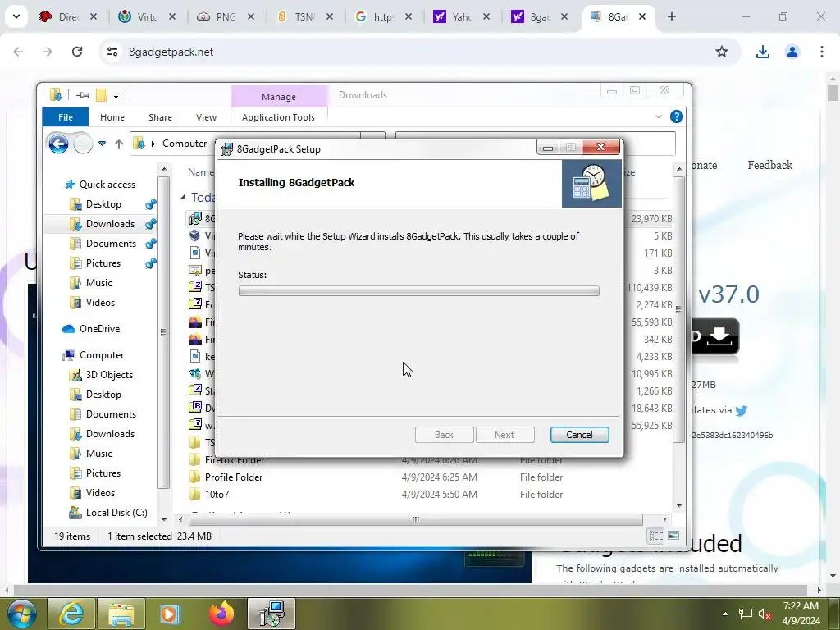The image size is (840, 630).
Task: Cancel the 8GadgetPack installation
Action: point(579,435)
